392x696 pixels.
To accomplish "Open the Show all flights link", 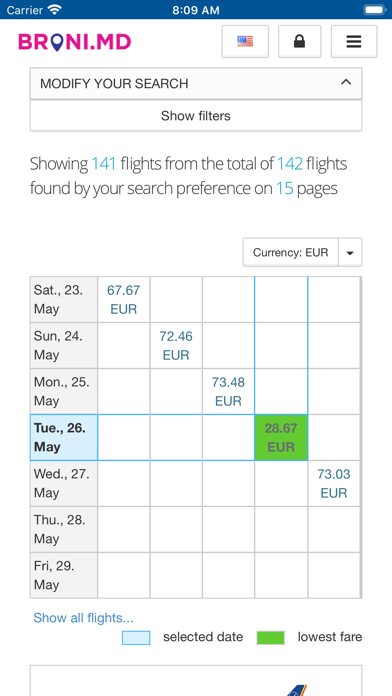I will (x=83, y=618).
